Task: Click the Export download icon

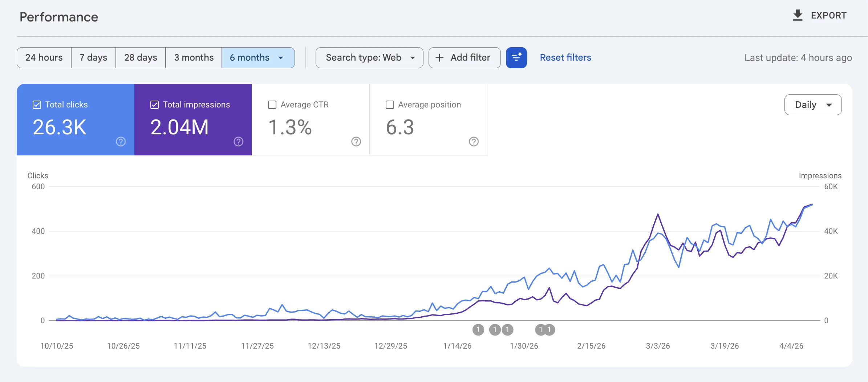Action: pyautogui.click(x=798, y=15)
